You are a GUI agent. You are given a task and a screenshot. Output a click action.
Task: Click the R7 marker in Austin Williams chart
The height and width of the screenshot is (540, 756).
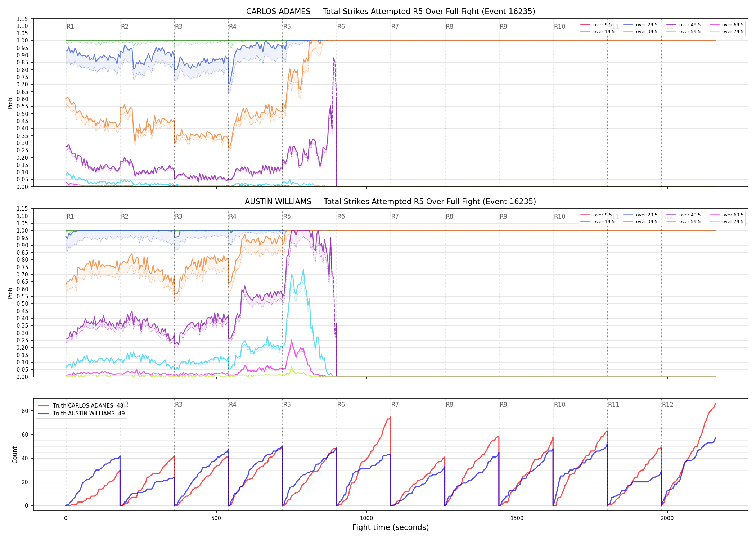pos(395,216)
